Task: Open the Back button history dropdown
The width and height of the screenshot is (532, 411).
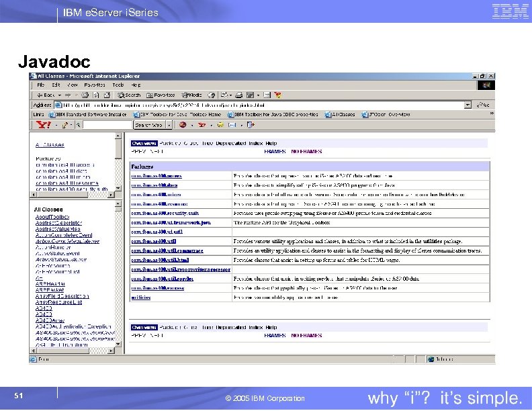Action: [60, 95]
